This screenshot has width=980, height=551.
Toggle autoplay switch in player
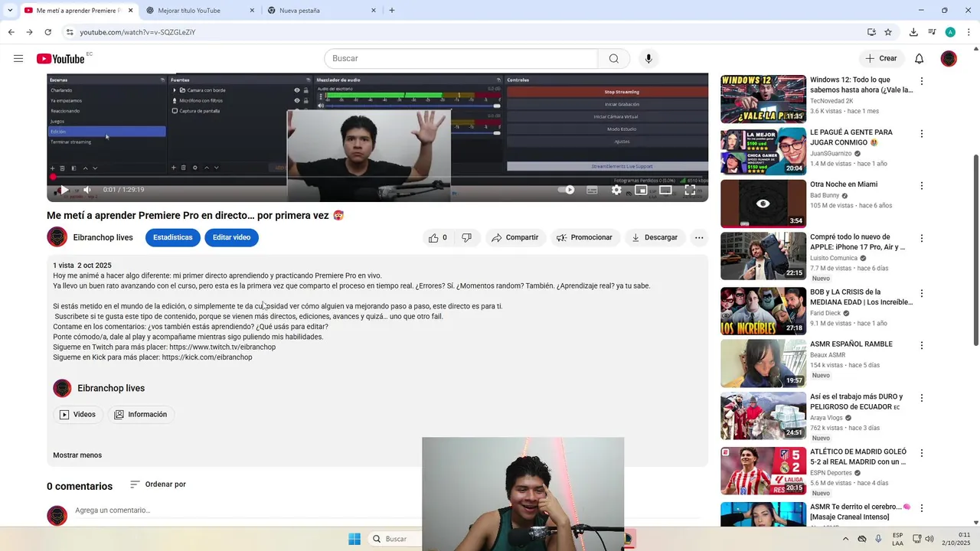pyautogui.click(x=566, y=190)
